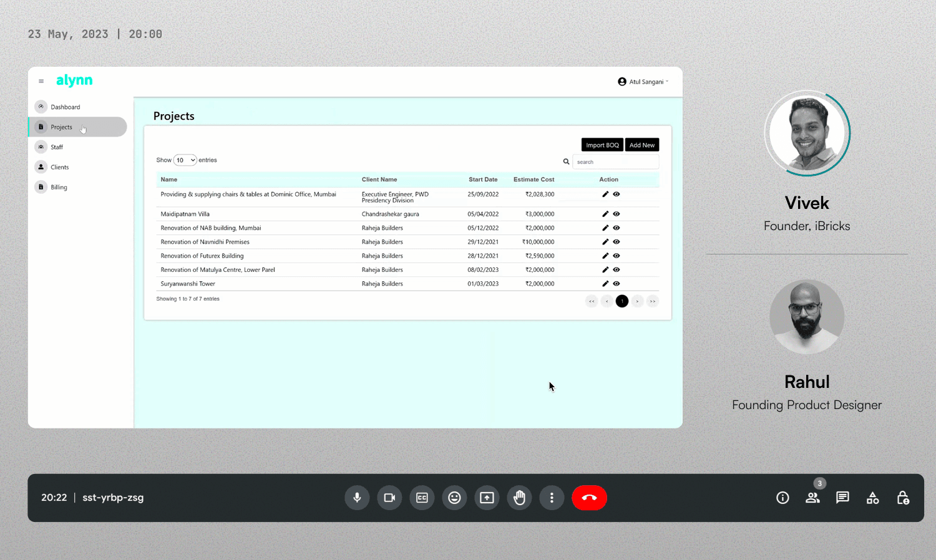View Renovation of Matulya Centre project
Screen dimensions: 936x560
617,269
